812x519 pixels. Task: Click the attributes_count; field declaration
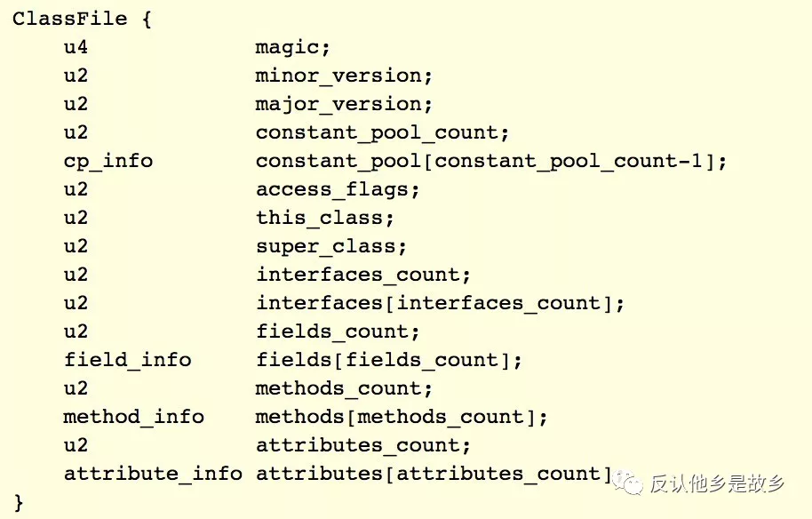[x=363, y=445]
